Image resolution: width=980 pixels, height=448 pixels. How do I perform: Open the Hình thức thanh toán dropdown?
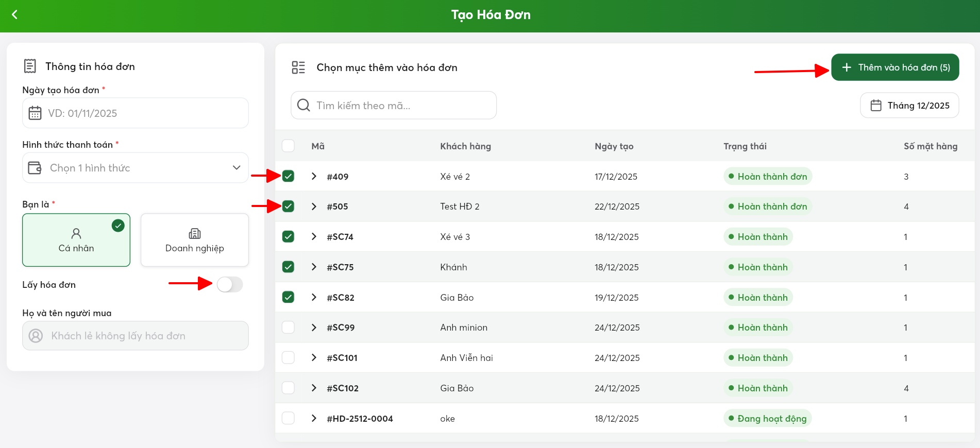(x=136, y=168)
